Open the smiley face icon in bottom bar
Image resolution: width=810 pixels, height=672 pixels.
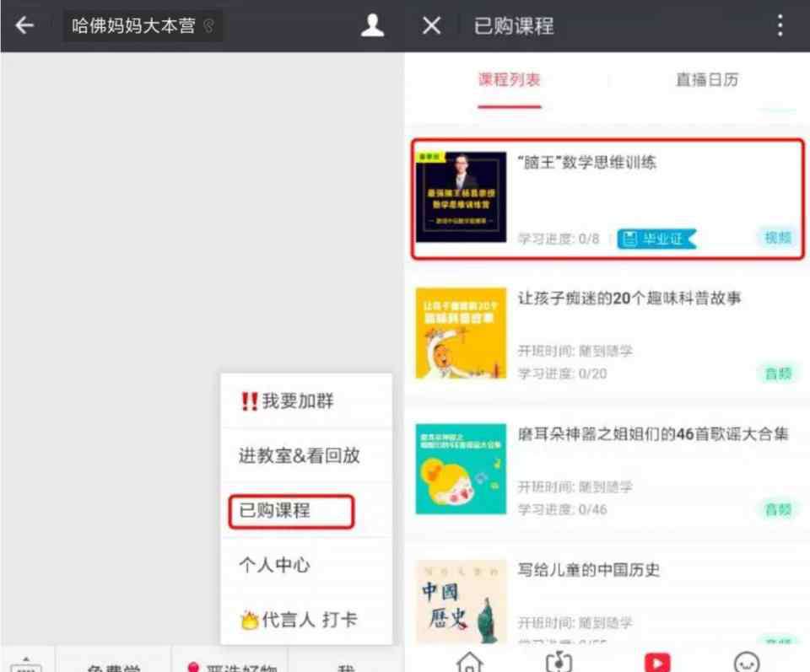coord(747,662)
